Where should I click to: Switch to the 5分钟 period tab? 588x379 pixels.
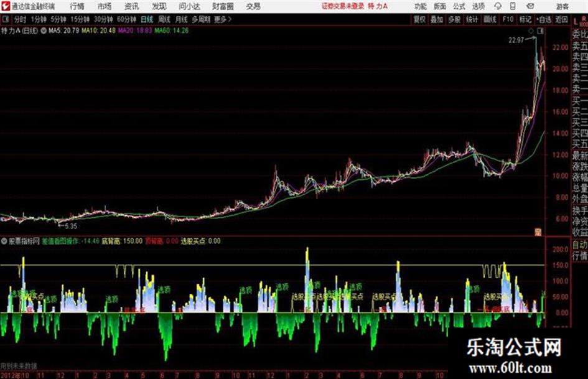pyautogui.click(x=58, y=19)
